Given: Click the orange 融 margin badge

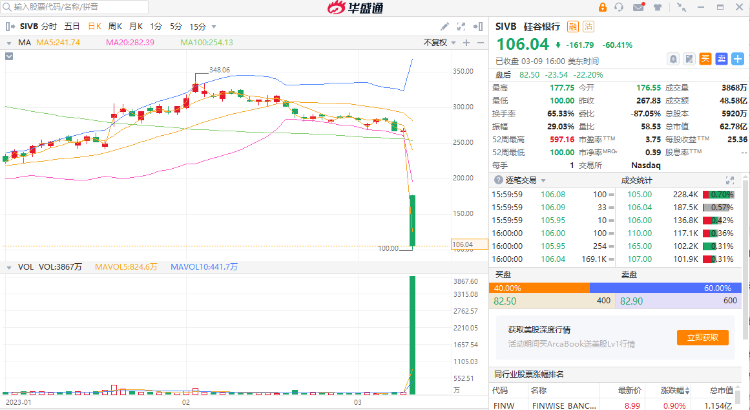Looking at the screenshot, I should click(x=573, y=26).
